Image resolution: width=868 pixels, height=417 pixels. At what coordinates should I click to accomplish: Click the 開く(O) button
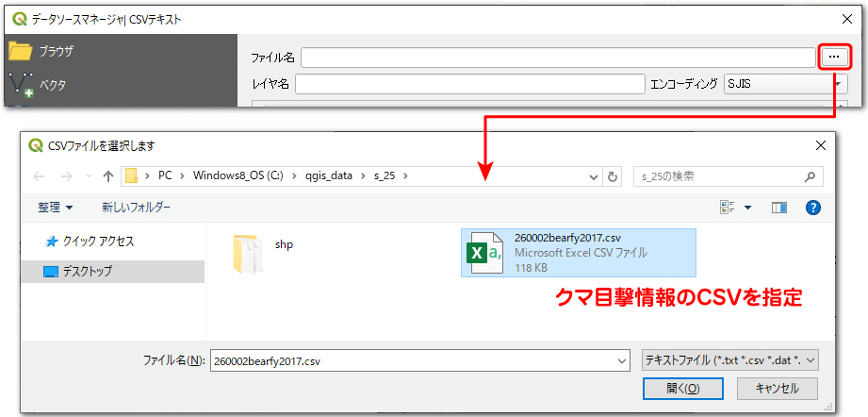point(683,389)
